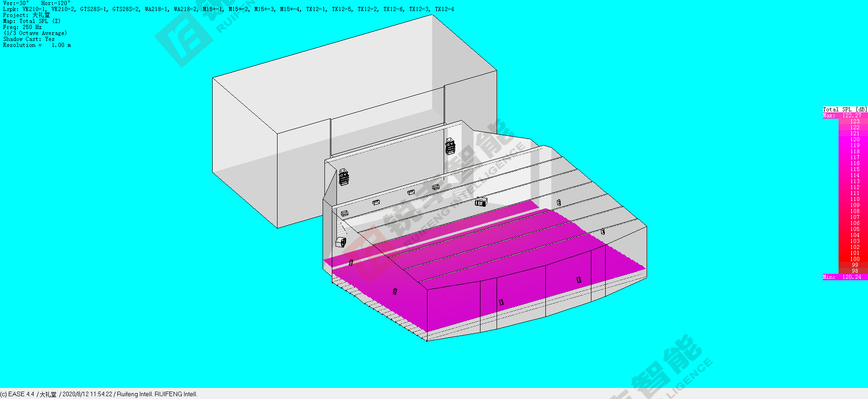
Task: Pick the small speaker on the left magenta edge
Action: [x=351, y=263]
